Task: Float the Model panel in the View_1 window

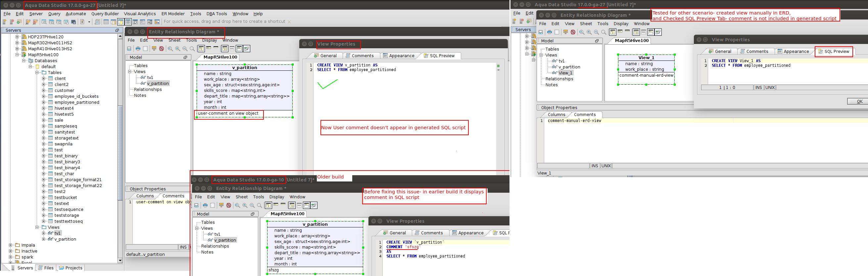Action: 597,41
